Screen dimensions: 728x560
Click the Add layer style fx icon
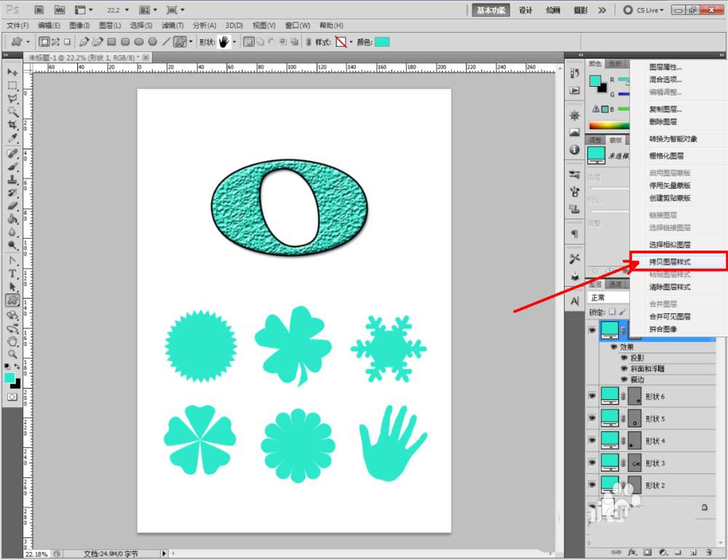(x=633, y=552)
